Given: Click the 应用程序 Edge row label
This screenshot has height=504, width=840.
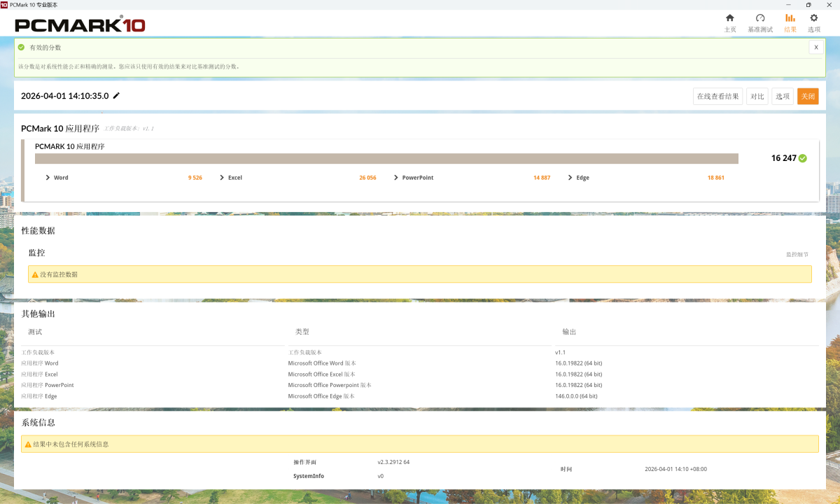Looking at the screenshot, I should 39,396.
